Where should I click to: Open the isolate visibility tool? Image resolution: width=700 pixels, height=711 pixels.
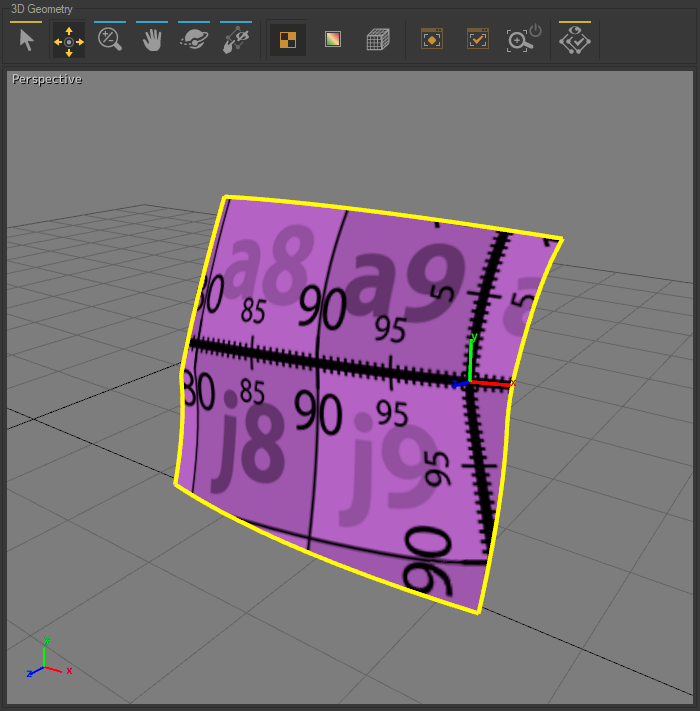tap(574, 40)
